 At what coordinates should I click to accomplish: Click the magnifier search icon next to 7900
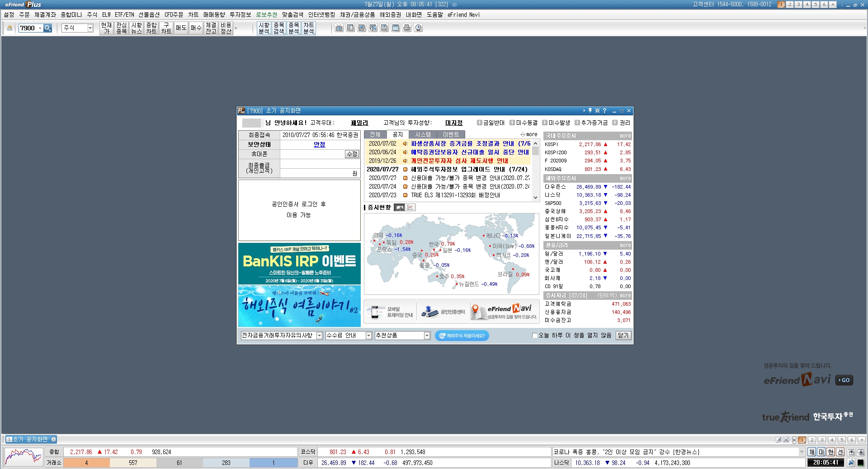[47, 28]
